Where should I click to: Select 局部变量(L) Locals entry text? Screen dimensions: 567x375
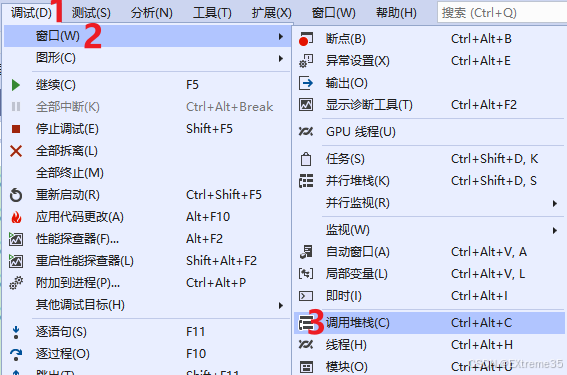(x=357, y=274)
